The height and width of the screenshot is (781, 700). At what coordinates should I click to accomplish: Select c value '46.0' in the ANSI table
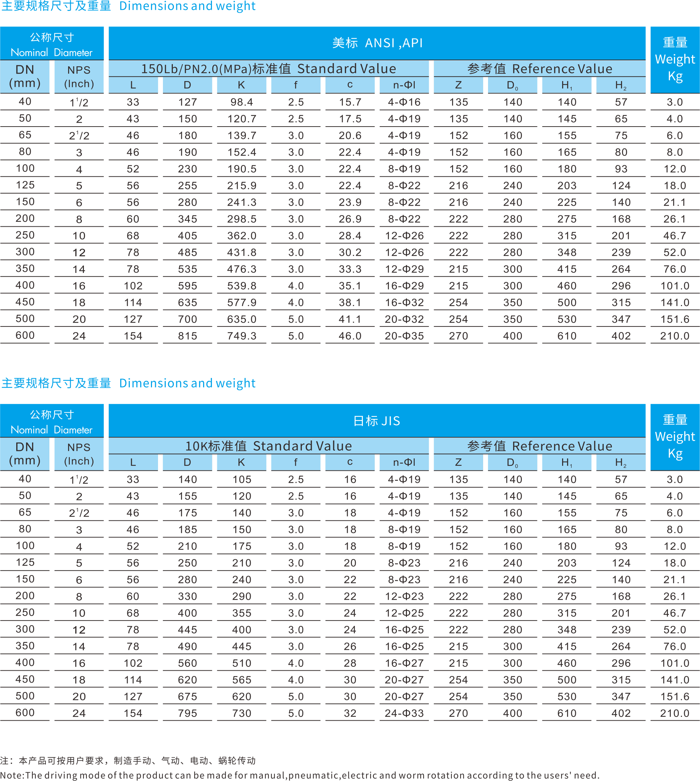tap(350, 336)
